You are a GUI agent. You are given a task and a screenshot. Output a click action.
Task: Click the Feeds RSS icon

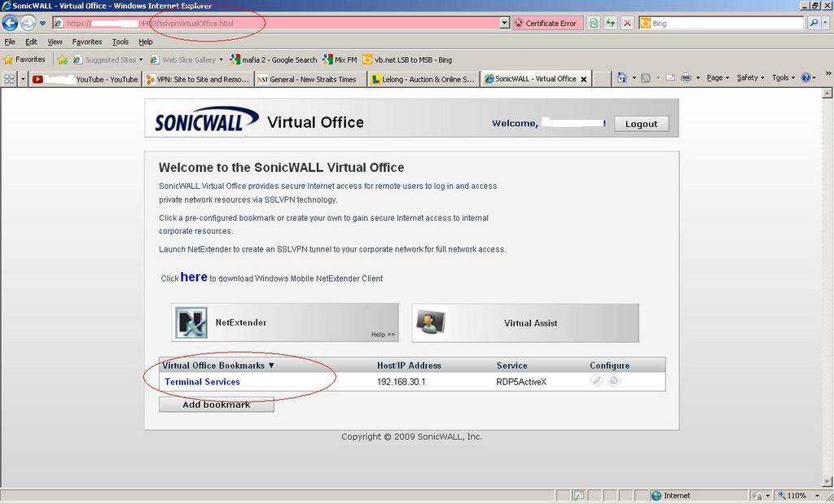pos(646,78)
